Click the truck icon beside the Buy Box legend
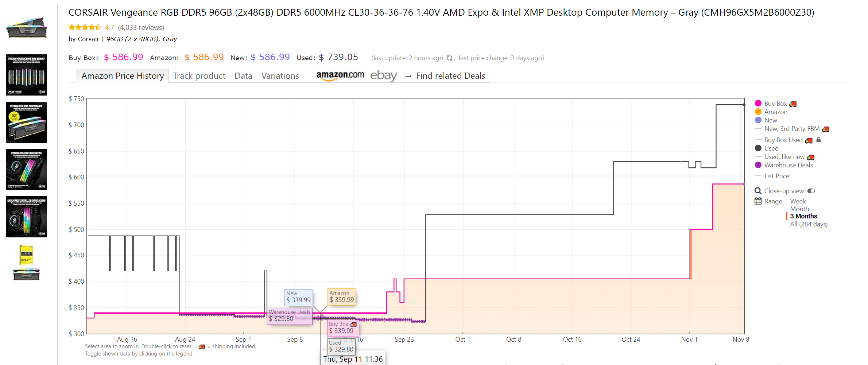 click(x=793, y=104)
